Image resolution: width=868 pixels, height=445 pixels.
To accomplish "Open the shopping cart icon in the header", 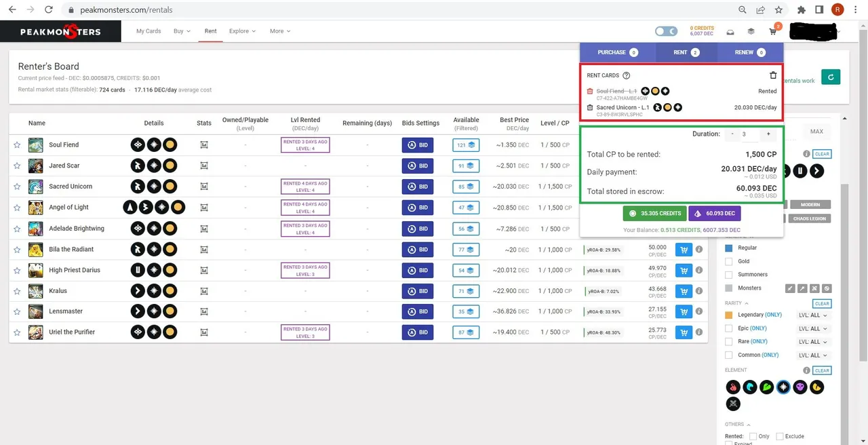I will click(x=773, y=32).
